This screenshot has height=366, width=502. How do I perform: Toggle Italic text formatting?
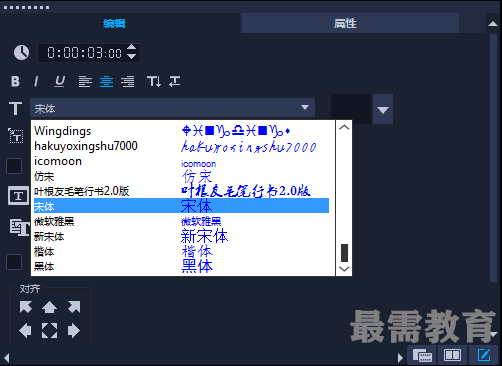click(36, 81)
